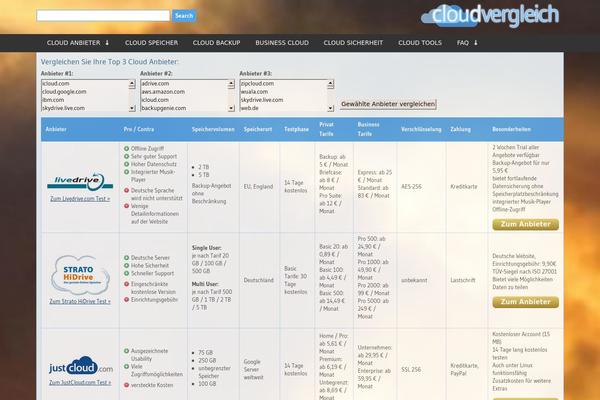Click arrow next to FAQ

pyautogui.click(x=476, y=43)
